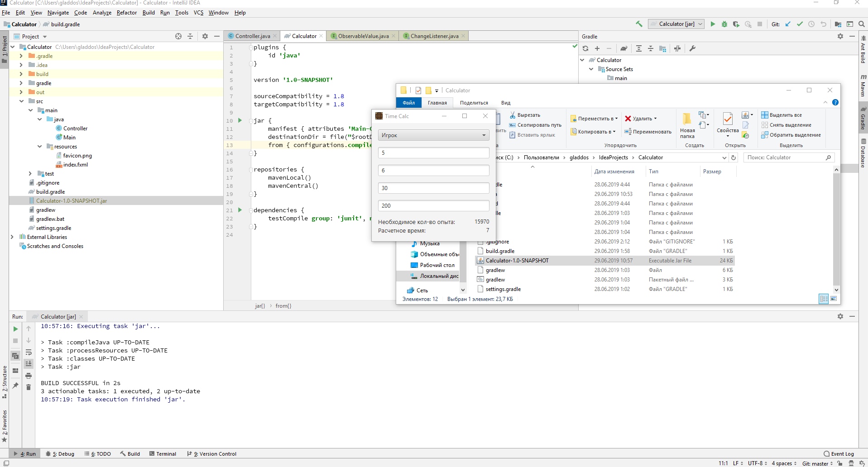This screenshot has height=467, width=868.
Task: Toggle offline mode in Gradle panel
Action: [677, 48]
